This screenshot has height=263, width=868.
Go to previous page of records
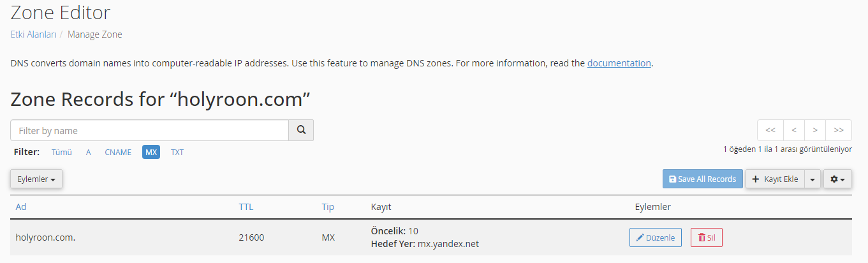click(794, 130)
